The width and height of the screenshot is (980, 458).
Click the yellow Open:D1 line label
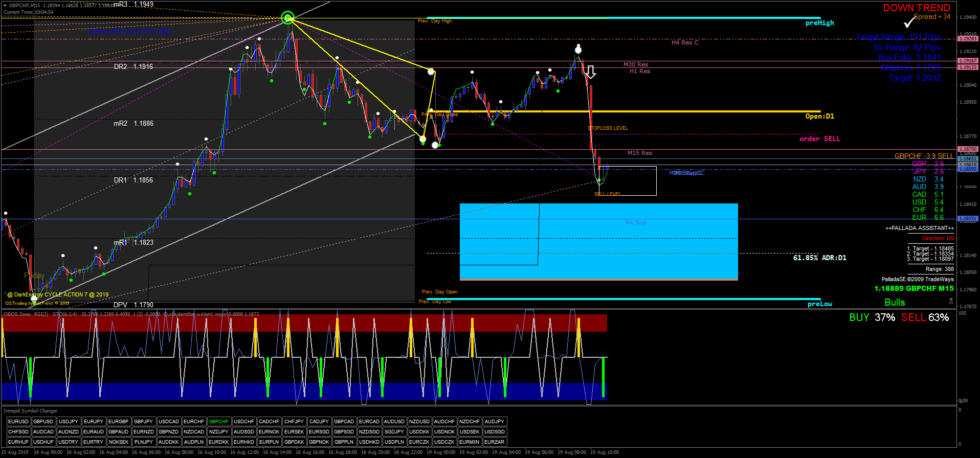[x=819, y=117]
